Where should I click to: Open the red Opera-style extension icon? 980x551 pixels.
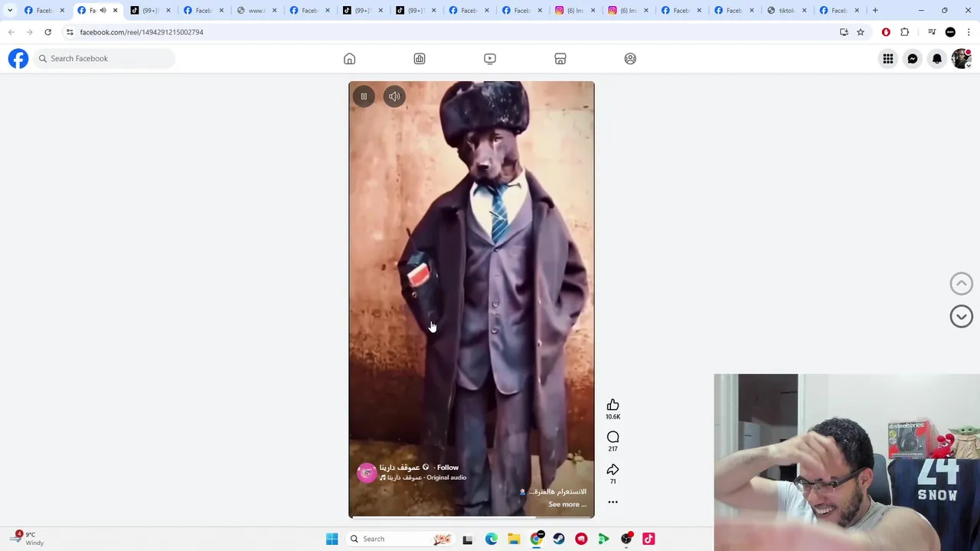tap(886, 32)
